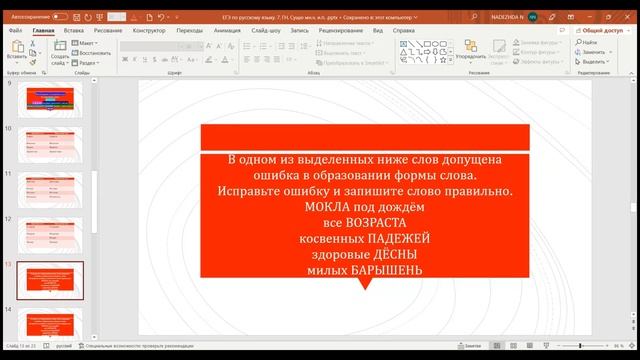This screenshot has height=360, width=640.
Task: Open the new document icon in quick access toolbar
Action: [149, 17]
